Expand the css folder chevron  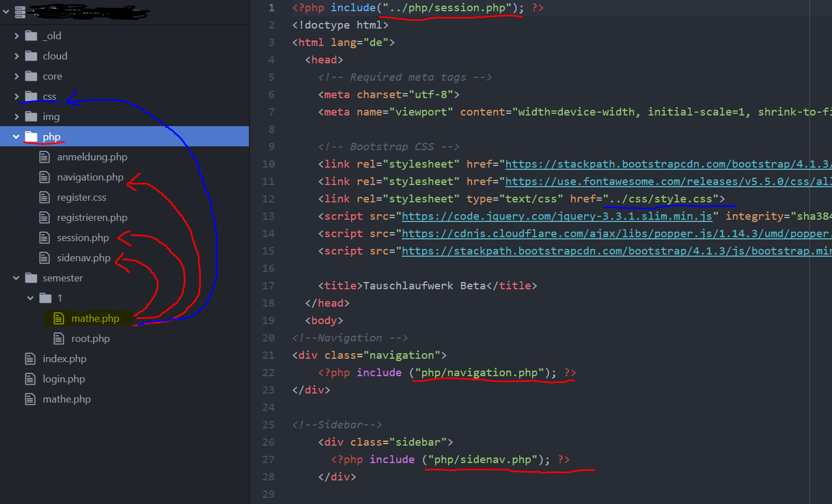(x=16, y=96)
